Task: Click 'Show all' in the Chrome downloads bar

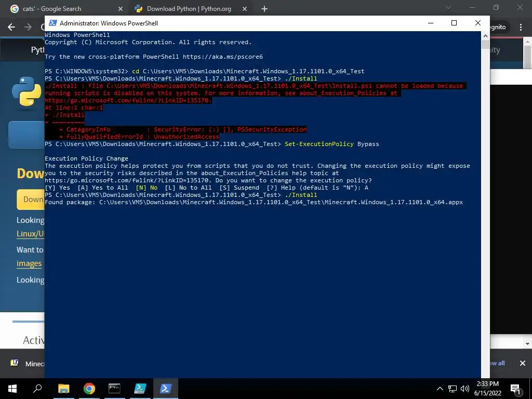Action: pos(497,363)
